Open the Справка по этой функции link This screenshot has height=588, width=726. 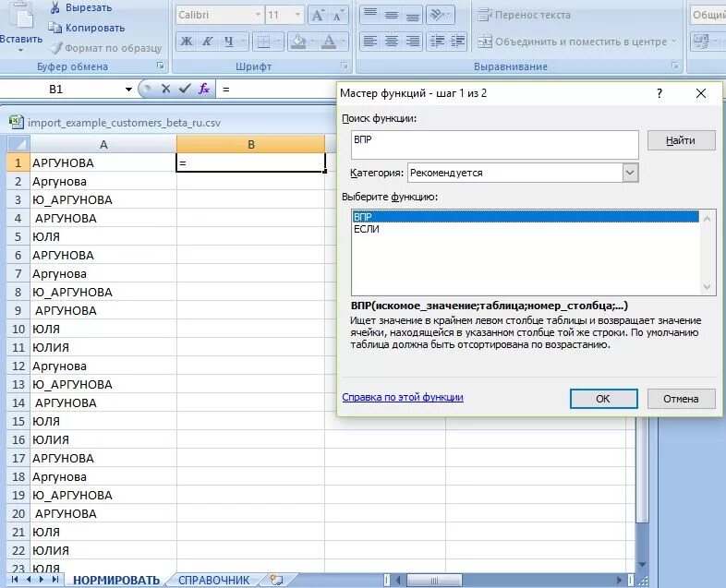point(403,397)
